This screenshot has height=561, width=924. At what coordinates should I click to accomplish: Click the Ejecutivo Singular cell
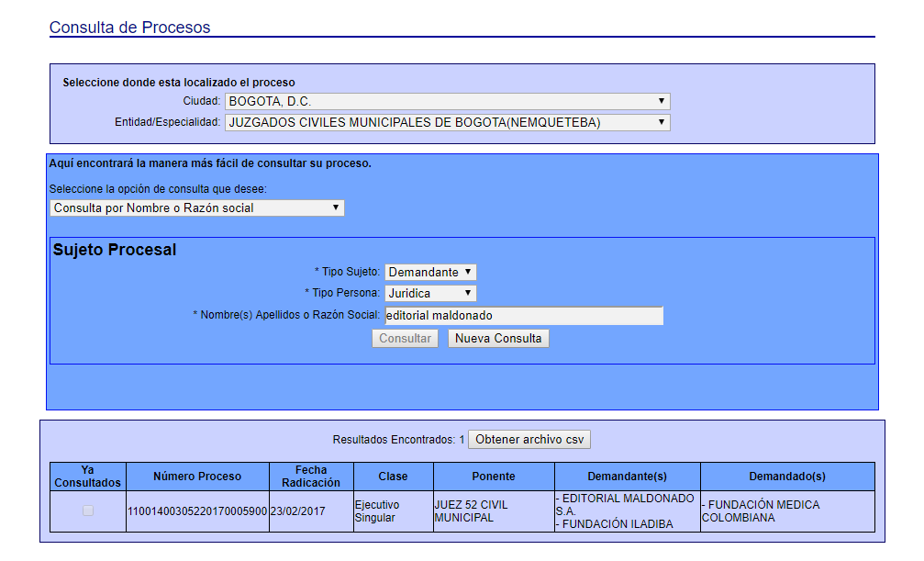point(393,511)
